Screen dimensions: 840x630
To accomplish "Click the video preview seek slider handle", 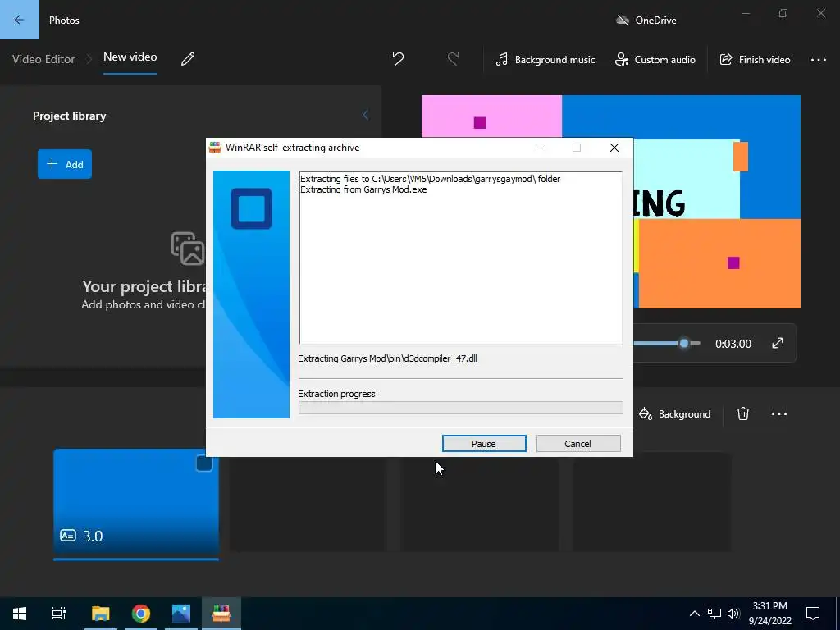I will 684,344.
